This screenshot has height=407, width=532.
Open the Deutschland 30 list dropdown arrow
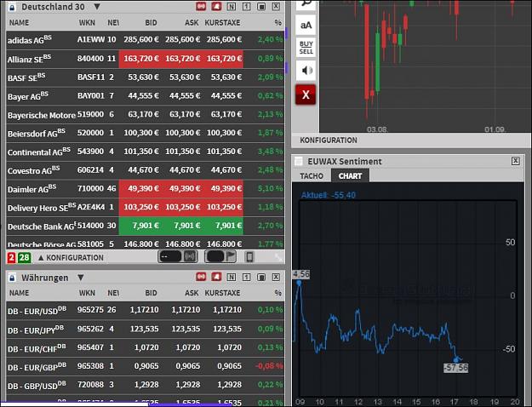pyautogui.click(x=97, y=7)
